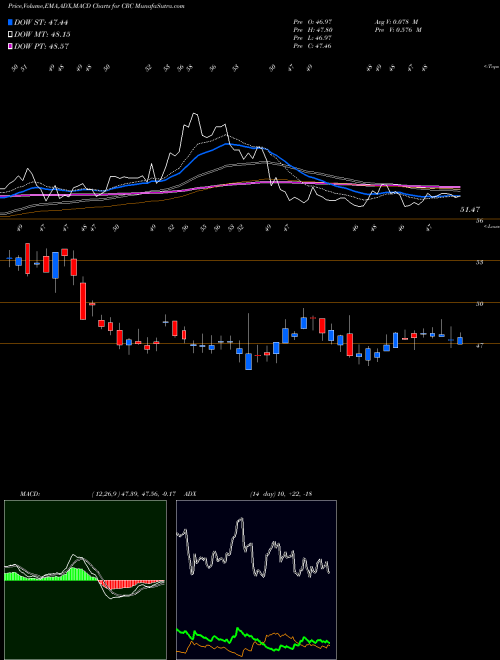Click the 51.47 price label on EMA chart
Screen dimensions: 500x660
point(470,209)
